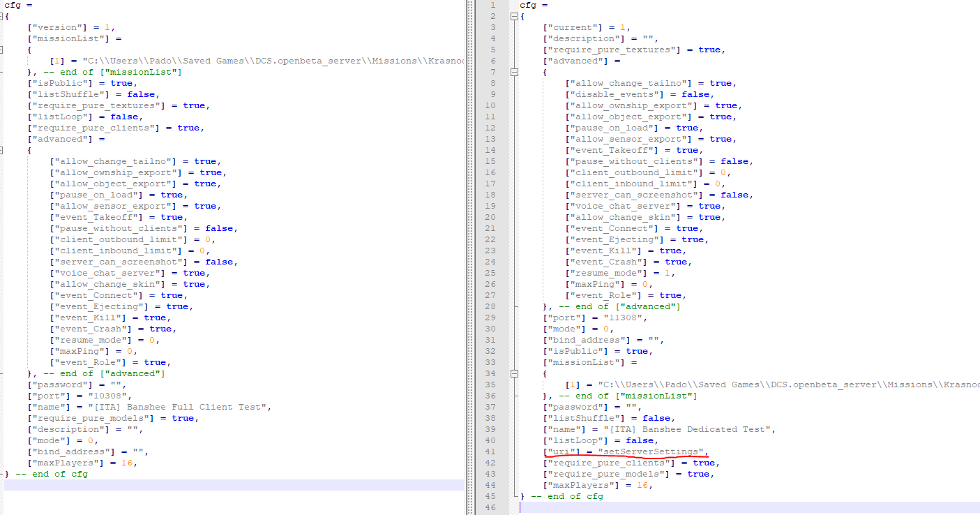Collapse the missionList fold in the left pane
Viewport: 980px width, 515px height.
tap(2, 50)
